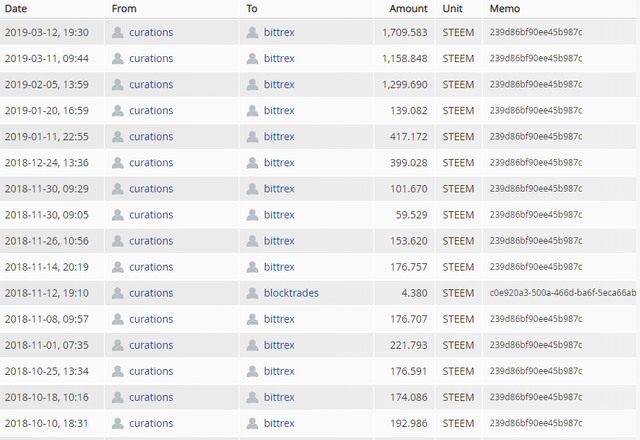
Task: Select the amount 1,709.583
Action: 404,32
